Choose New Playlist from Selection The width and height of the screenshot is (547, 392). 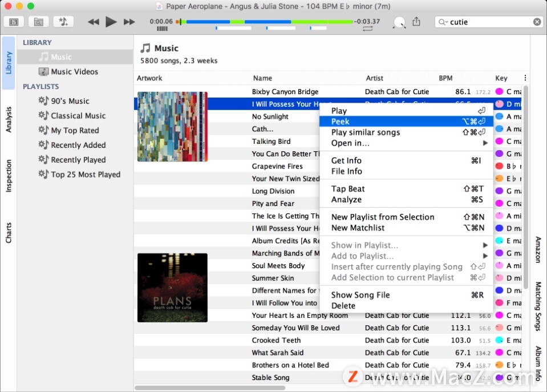point(406,217)
